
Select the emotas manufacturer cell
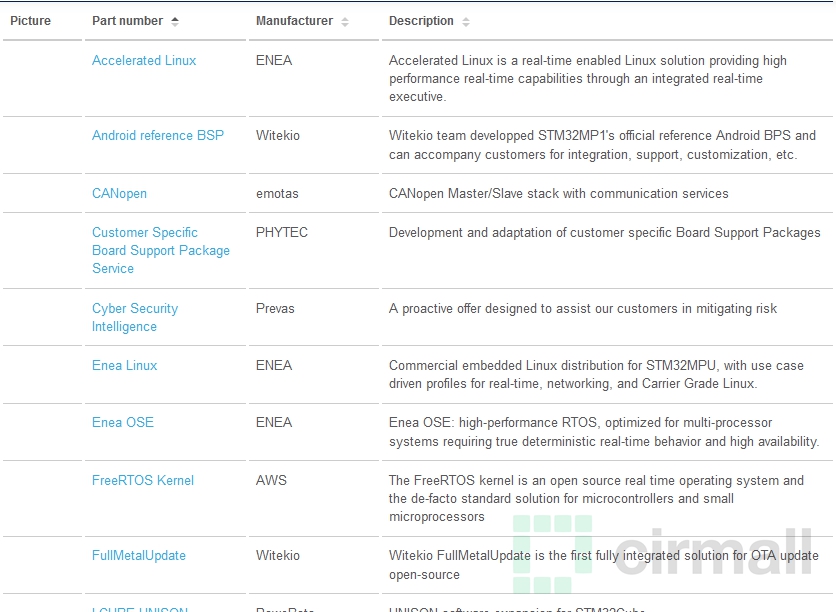[x=277, y=194]
